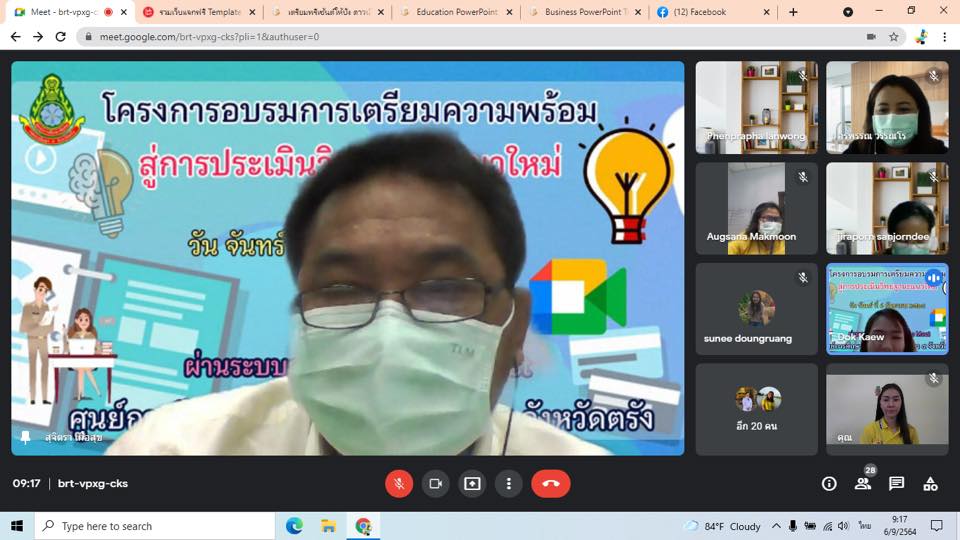This screenshot has width=960, height=540.
Task: Switch to the Template browser tab
Action: click(199, 12)
